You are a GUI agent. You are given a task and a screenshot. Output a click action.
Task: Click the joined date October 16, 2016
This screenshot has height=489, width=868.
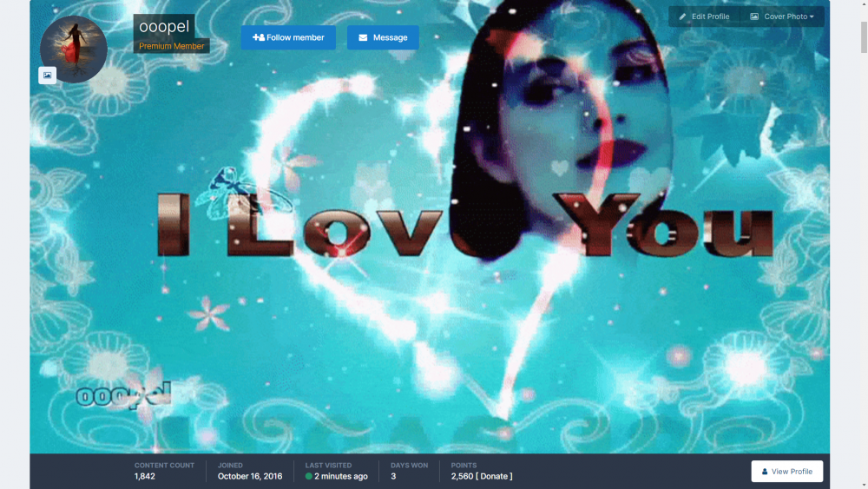pos(250,476)
